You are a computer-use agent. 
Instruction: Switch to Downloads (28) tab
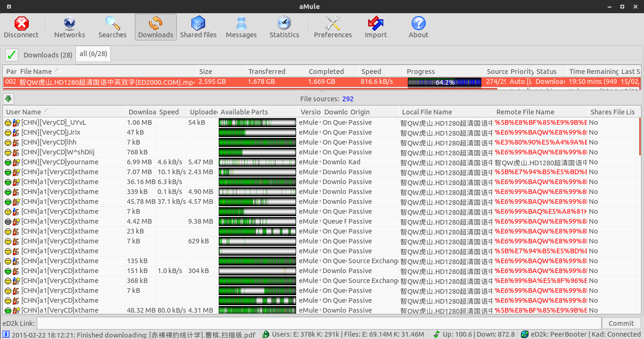(48, 55)
